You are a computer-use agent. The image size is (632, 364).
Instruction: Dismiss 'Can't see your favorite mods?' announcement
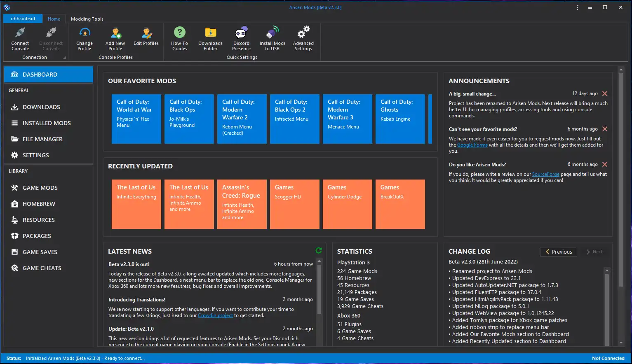pos(605,129)
